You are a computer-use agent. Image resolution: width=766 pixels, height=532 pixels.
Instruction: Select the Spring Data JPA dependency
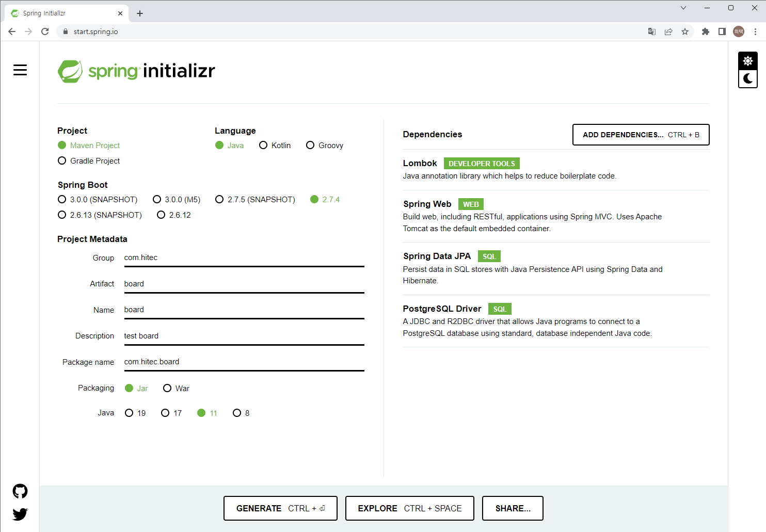click(556, 268)
